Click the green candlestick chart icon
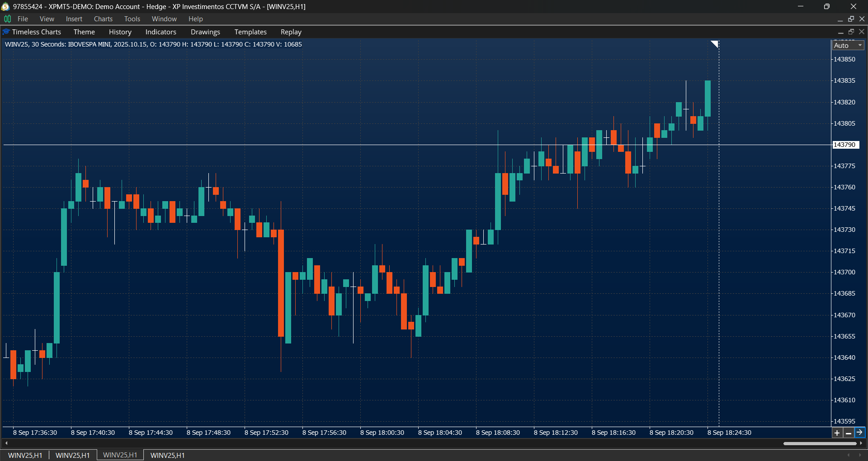This screenshot has width=868, height=461. pyautogui.click(x=7, y=19)
